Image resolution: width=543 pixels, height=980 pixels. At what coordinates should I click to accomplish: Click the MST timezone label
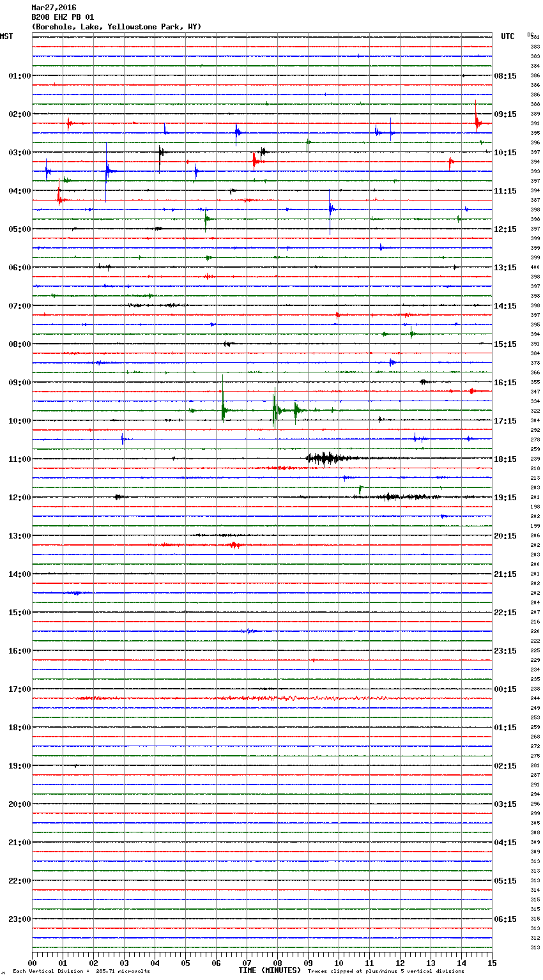6,36
